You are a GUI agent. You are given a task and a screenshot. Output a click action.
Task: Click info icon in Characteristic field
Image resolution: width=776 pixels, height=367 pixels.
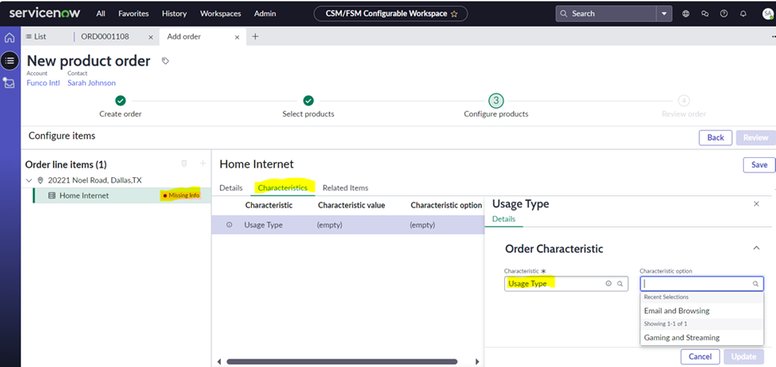tap(608, 284)
